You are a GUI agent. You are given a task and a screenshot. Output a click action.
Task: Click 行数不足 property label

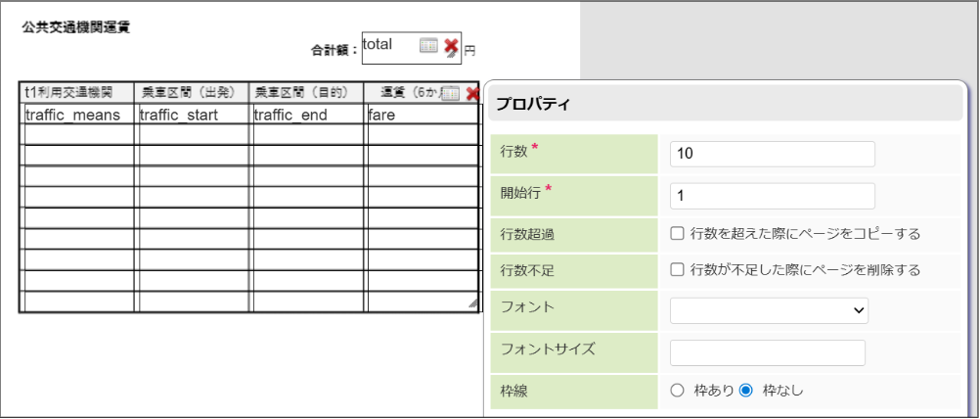pyautogui.click(x=527, y=271)
